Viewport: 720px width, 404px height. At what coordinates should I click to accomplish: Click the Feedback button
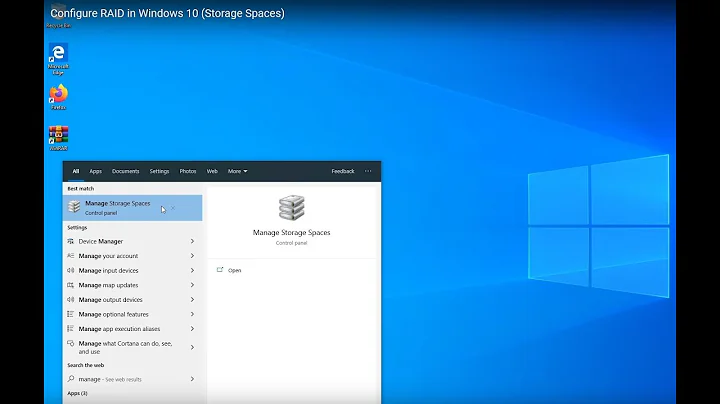click(343, 171)
